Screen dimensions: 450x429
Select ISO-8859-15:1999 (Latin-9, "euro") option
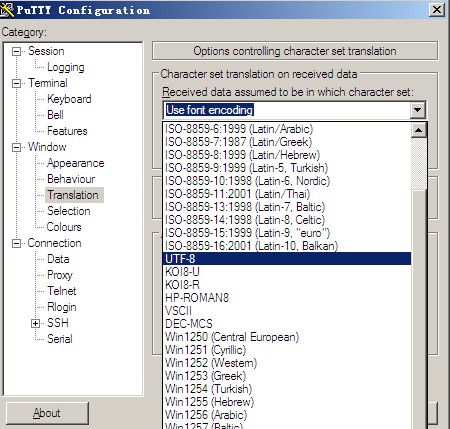tap(287, 233)
